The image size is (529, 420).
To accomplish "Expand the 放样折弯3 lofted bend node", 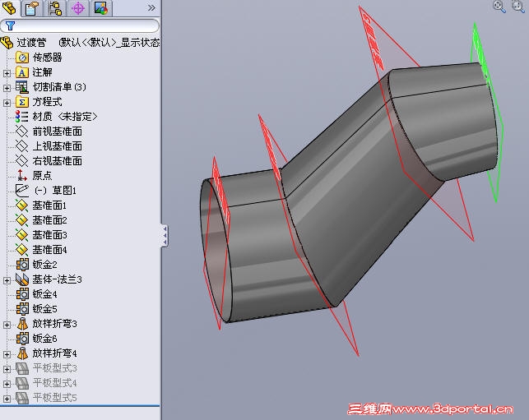I will click(7, 325).
